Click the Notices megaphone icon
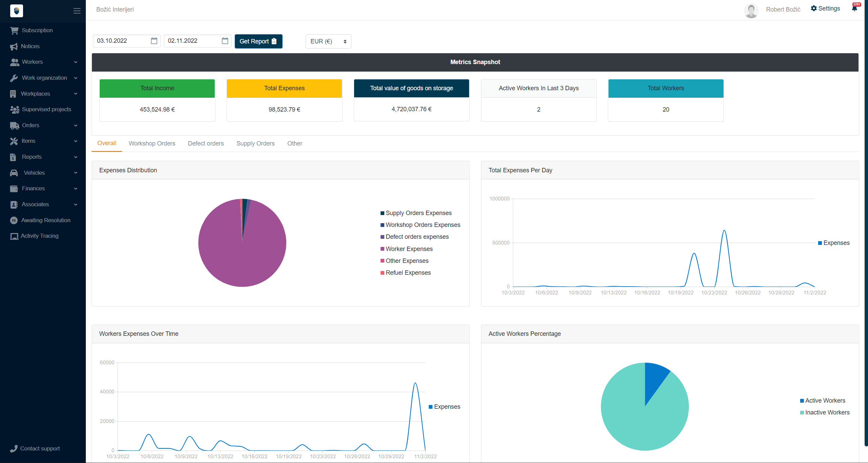The image size is (868, 463). click(14, 46)
